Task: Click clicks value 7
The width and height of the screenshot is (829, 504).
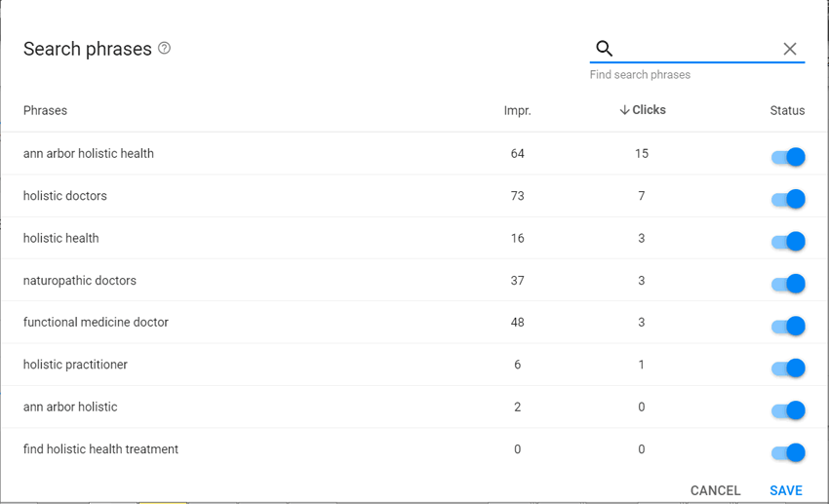Action: (642, 196)
